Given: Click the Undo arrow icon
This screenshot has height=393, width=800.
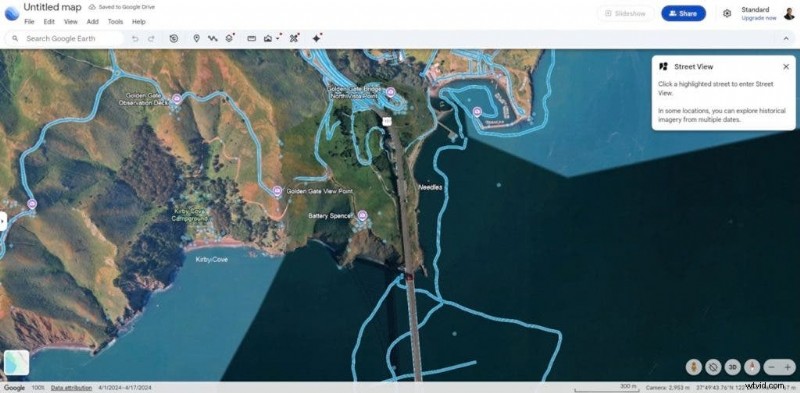Looking at the screenshot, I should [135, 38].
